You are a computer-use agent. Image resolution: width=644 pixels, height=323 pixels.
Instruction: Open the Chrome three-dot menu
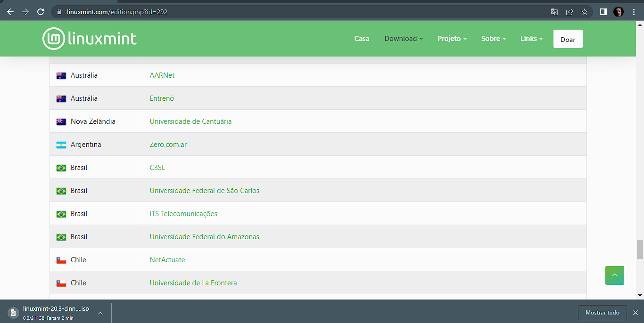634,12
